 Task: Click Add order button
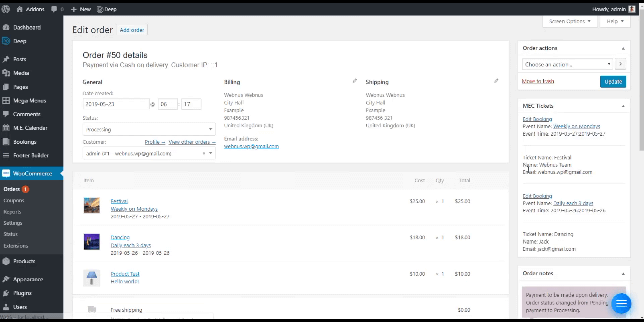pyautogui.click(x=132, y=30)
